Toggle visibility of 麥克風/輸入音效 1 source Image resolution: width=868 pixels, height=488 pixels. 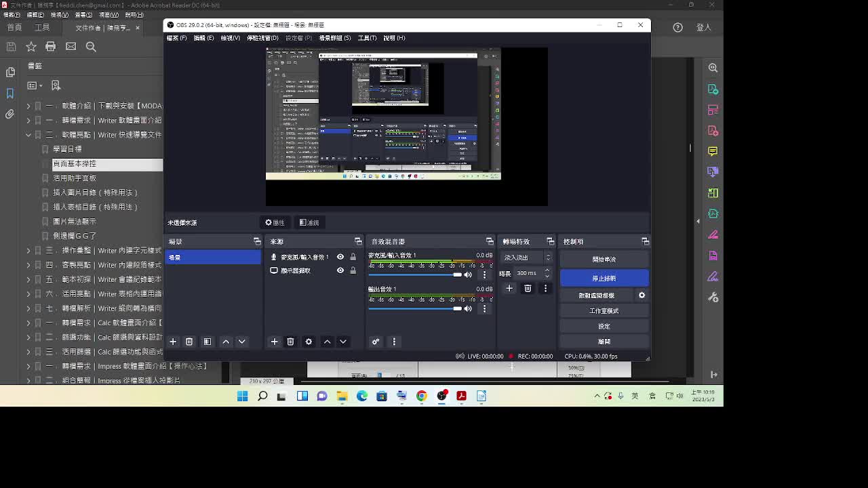click(340, 257)
